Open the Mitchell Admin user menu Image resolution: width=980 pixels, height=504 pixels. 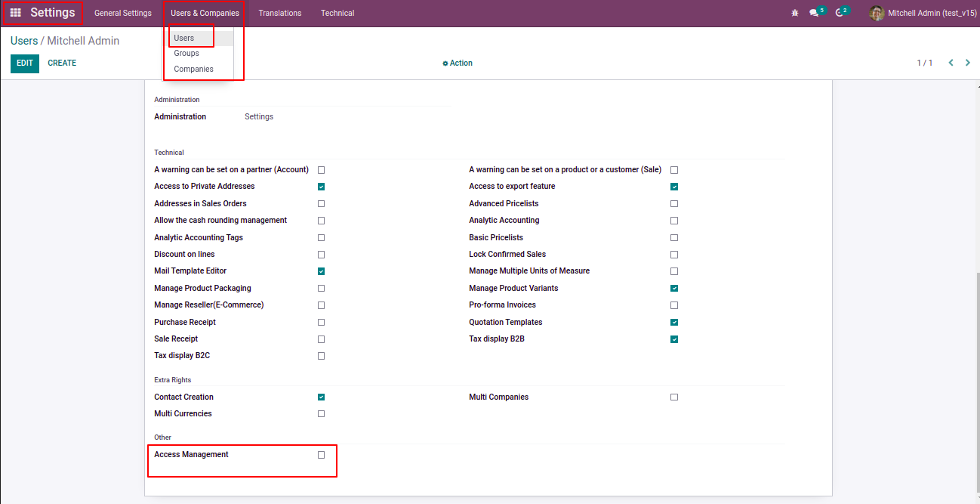click(932, 13)
